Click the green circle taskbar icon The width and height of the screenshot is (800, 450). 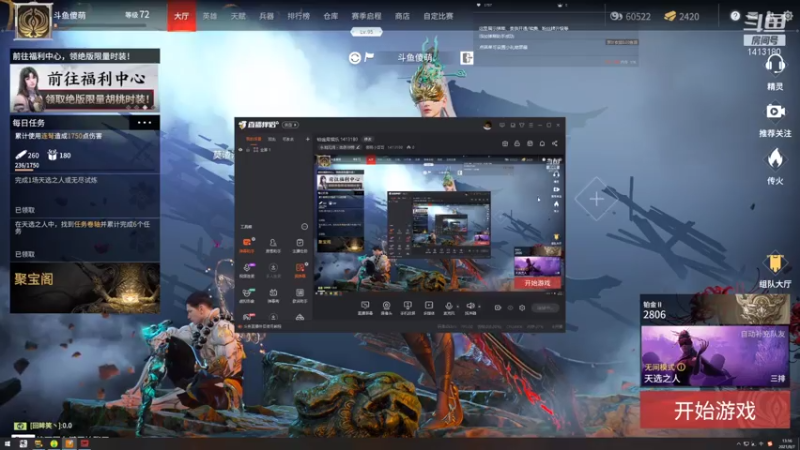pyautogui.click(x=54, y=443)
